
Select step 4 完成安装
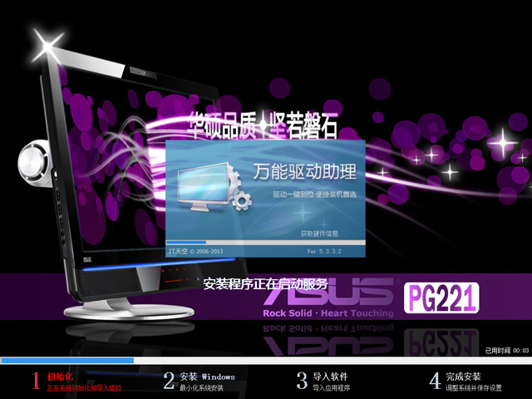click(x=463, y=377)
